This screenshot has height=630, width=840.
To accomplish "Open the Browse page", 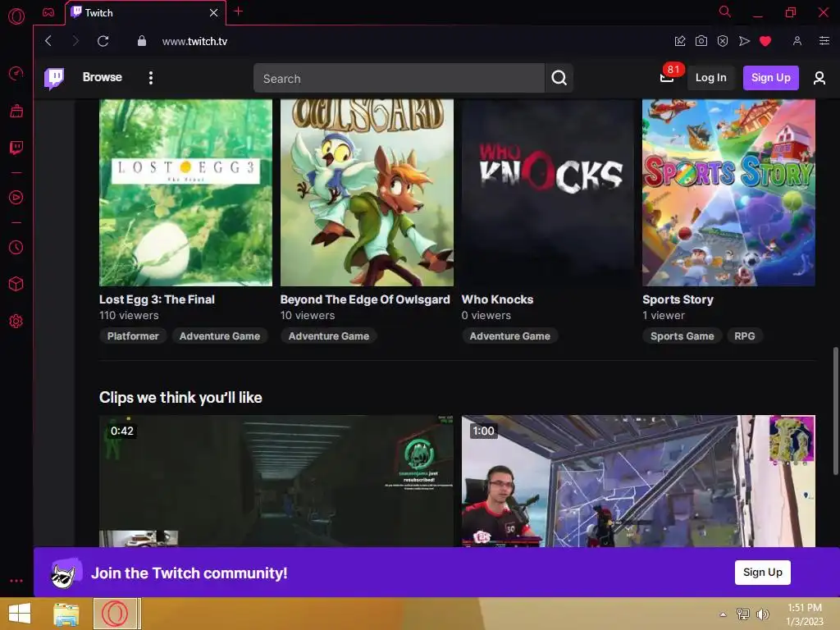I will point(103,77).
